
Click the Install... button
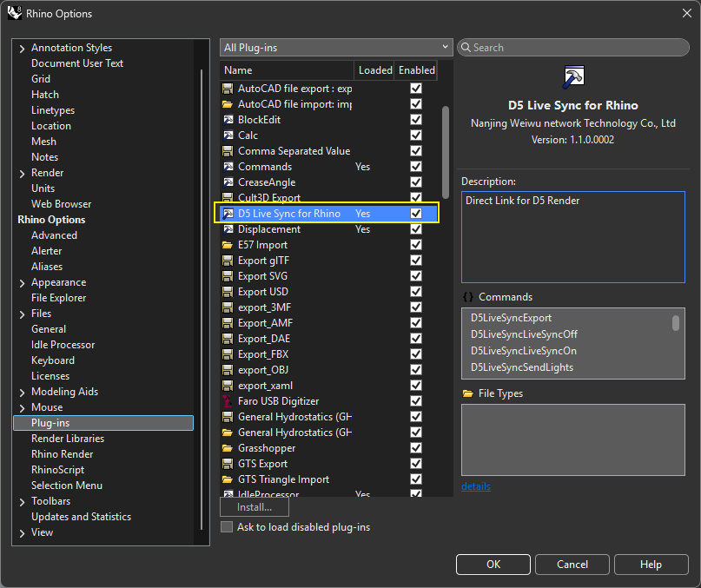255,507
